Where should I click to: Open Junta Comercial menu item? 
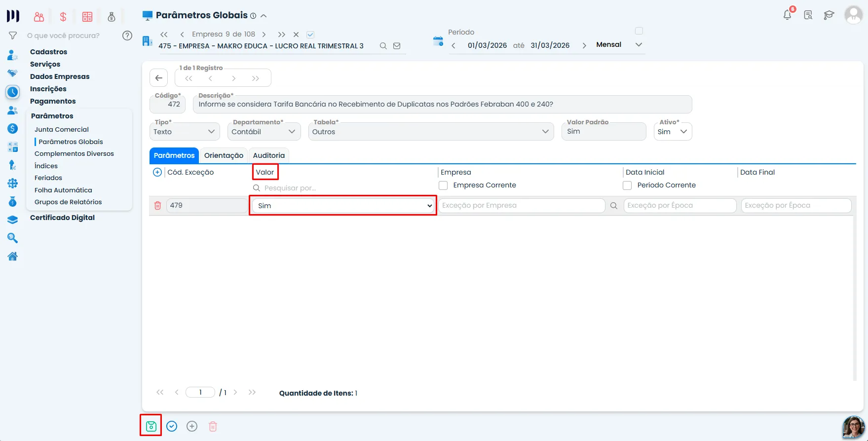tap(62, 129)
